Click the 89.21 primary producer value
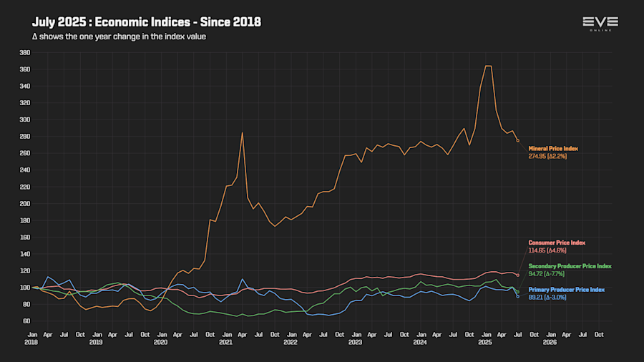 point(547,297)
